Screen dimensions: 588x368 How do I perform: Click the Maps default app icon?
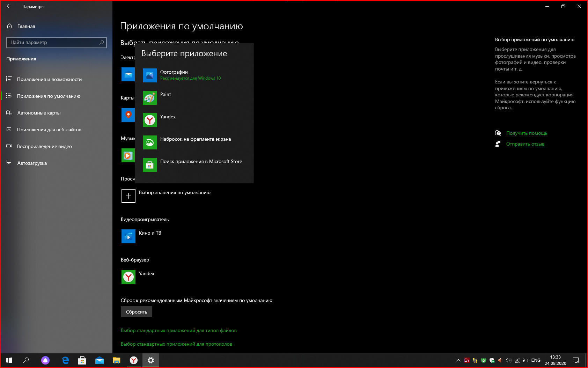128,115
